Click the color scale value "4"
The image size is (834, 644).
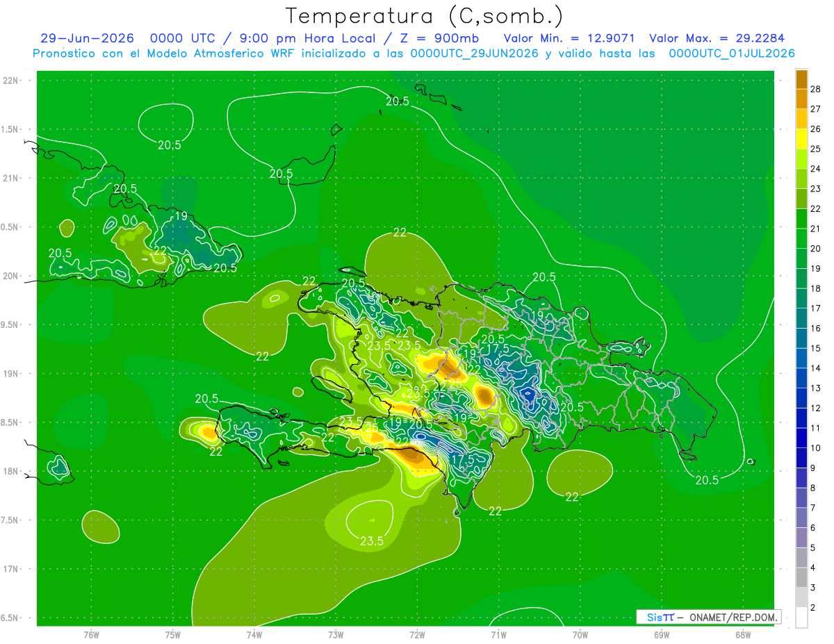[814, 568]
